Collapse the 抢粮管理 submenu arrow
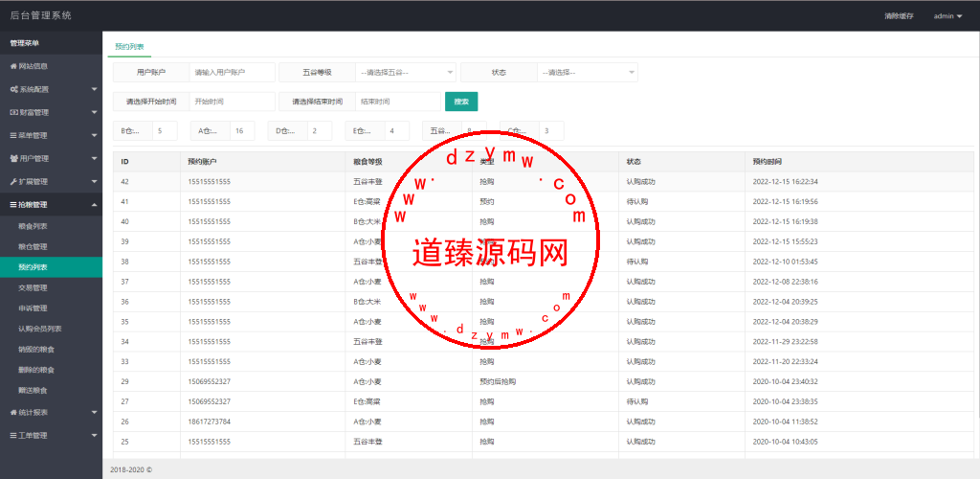The image size is (980, 479). click(x=95, y=204)
